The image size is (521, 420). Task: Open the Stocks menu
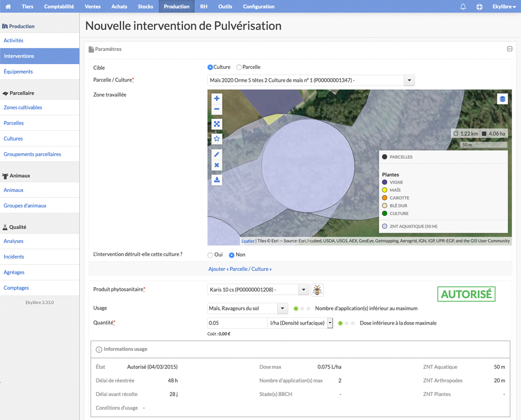145,7
